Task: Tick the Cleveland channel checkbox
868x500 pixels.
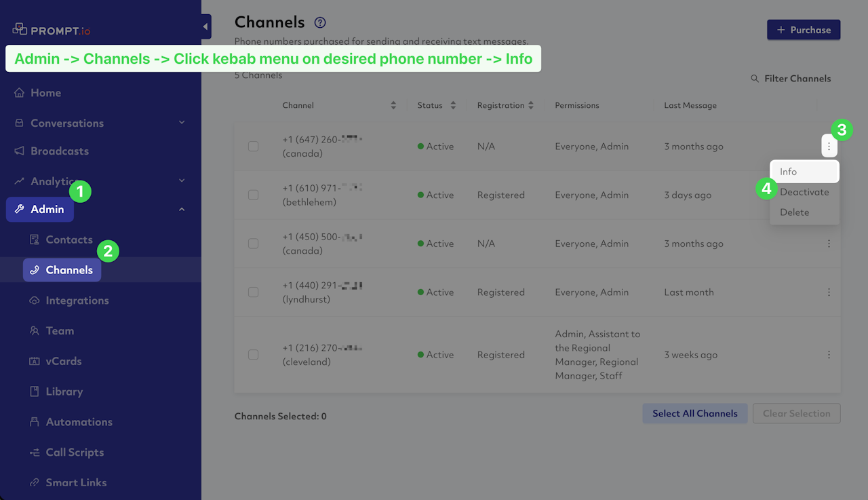Action: click(x=253, y=355)
